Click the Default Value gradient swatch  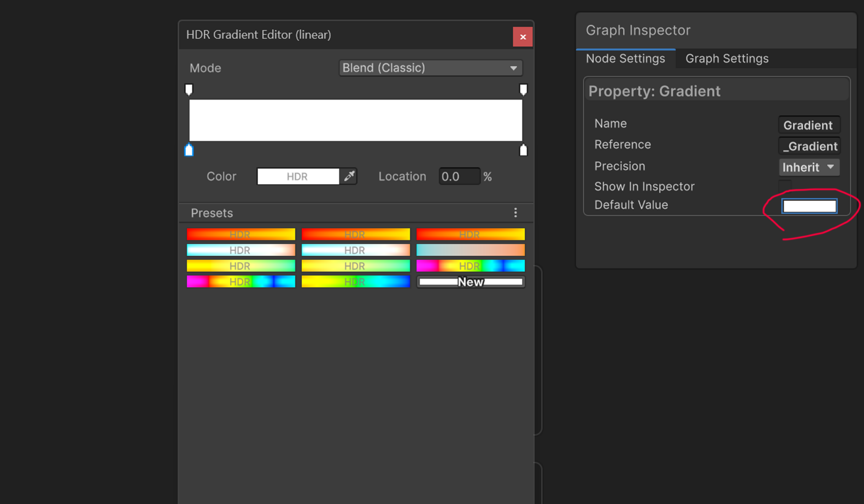[809, 206]
